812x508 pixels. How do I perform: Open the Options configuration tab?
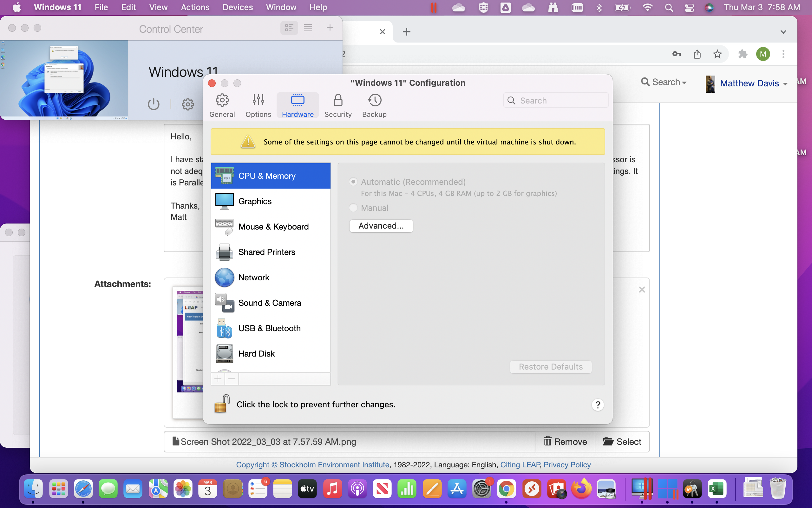tap(258, 105)
